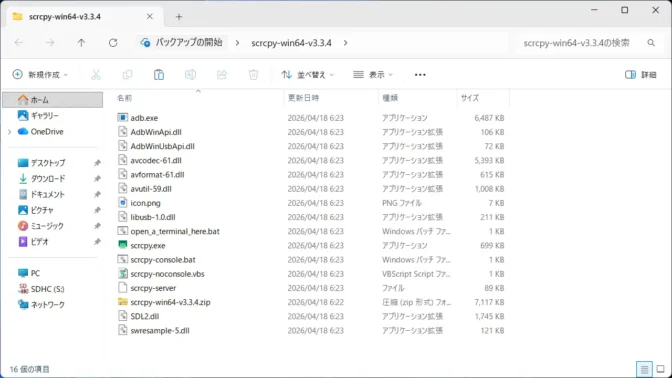Open the 表示 view dropdown

373,75
